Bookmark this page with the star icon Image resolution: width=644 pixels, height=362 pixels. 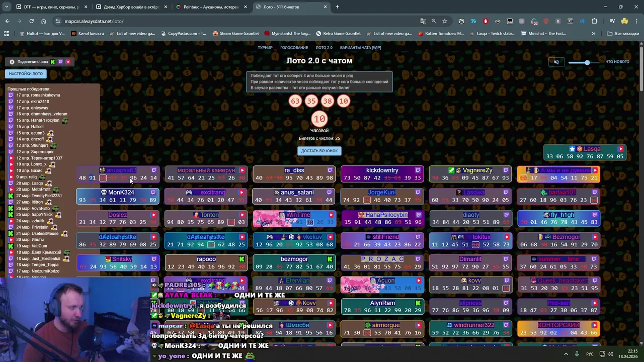pos(445,21)
